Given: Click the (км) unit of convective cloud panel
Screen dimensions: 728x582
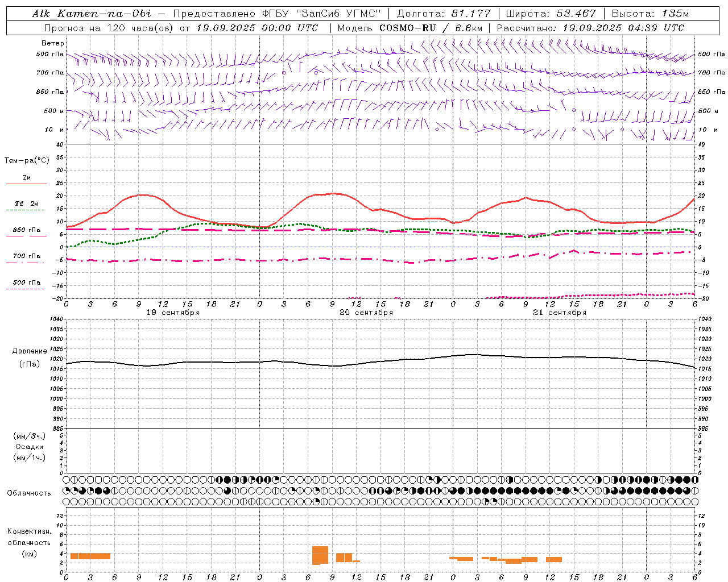Looking at the screenshot, I should 29,554.
